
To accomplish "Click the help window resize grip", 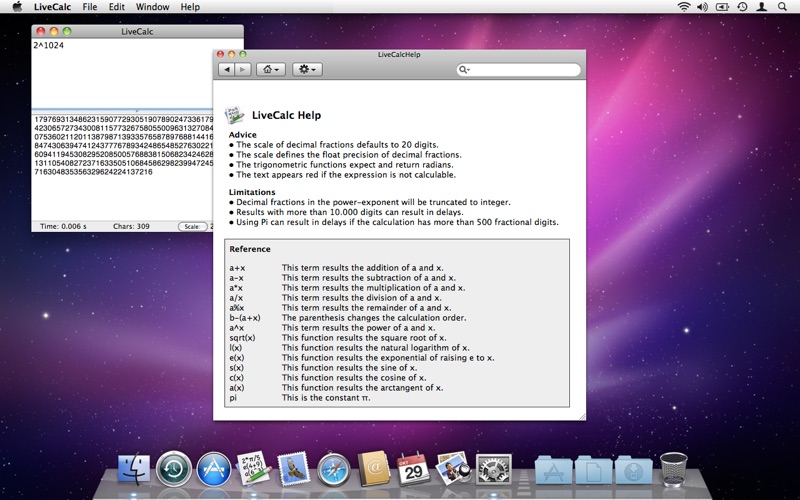I will point(581,416).
